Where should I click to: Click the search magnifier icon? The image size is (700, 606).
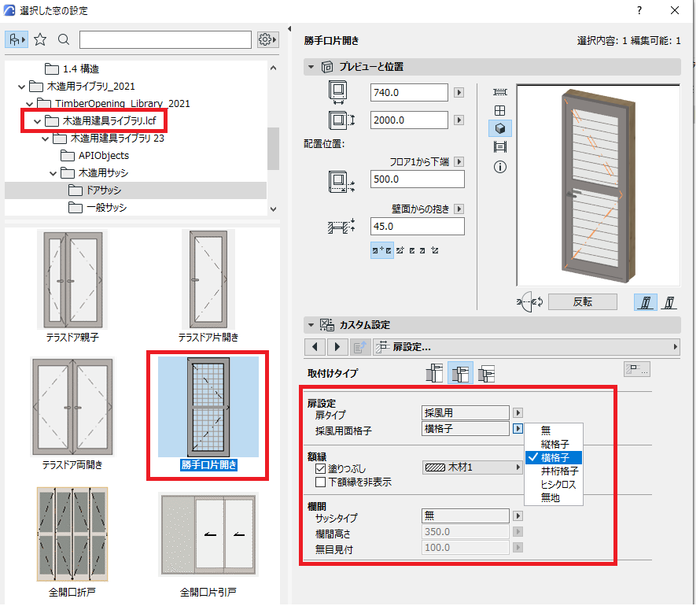pos(64,40)
